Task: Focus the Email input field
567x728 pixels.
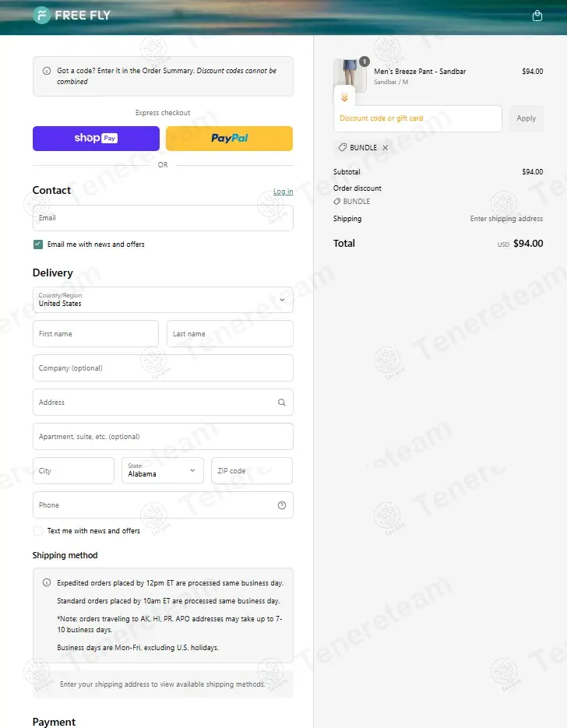Action: point(163,218)
